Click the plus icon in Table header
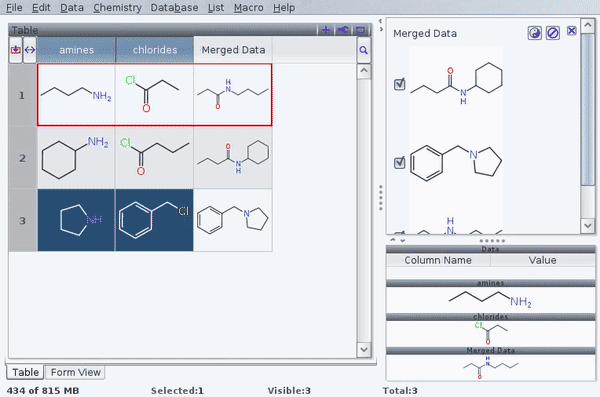Screen dimensions: 600x397 point(326,30)
